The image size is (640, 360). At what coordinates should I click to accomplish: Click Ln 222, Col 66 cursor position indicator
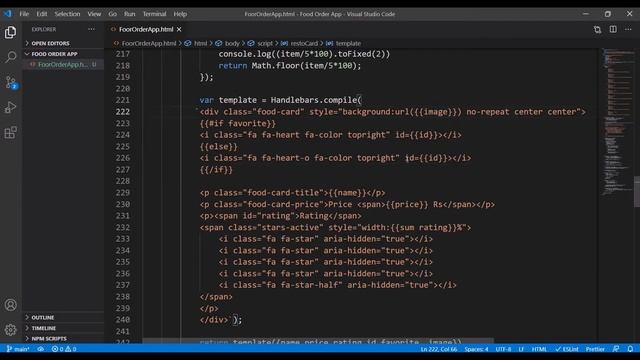(x=439, y=349)
